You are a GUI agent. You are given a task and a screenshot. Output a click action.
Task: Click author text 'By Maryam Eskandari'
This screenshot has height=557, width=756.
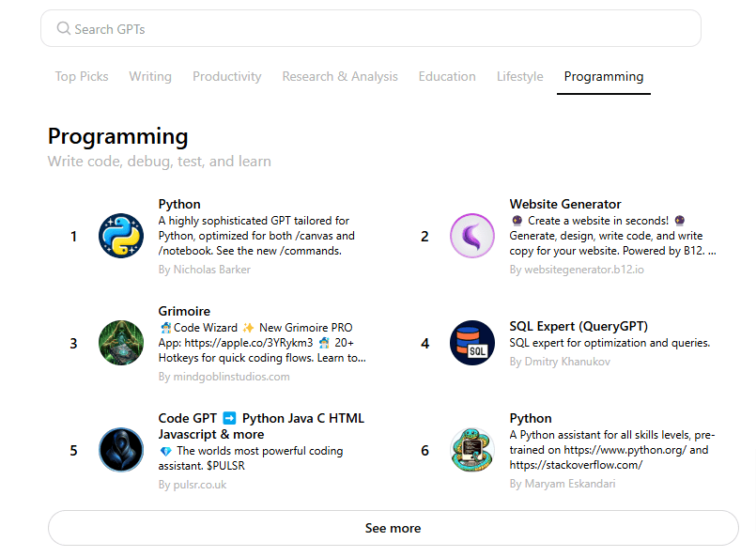563,484
